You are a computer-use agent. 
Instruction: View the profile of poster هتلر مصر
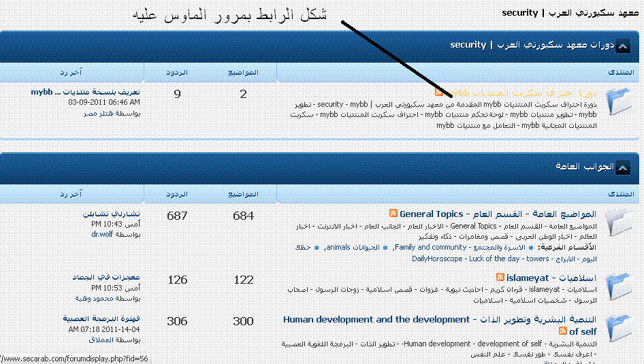coord(99,113)
